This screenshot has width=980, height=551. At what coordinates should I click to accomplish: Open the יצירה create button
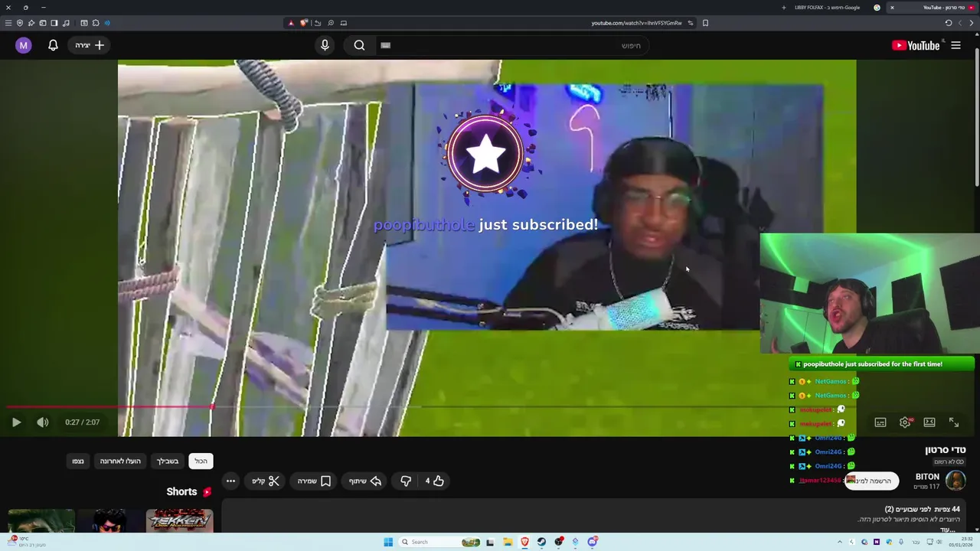[x=90, y=45]
